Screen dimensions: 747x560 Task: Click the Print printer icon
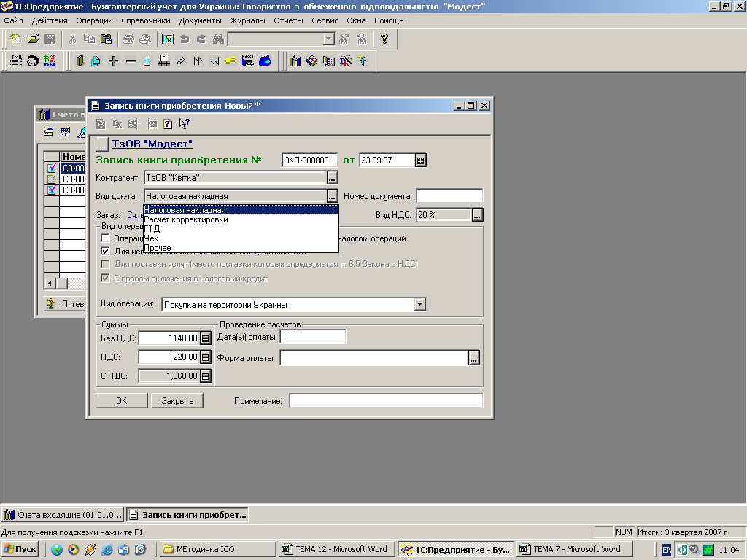point(128,39)
